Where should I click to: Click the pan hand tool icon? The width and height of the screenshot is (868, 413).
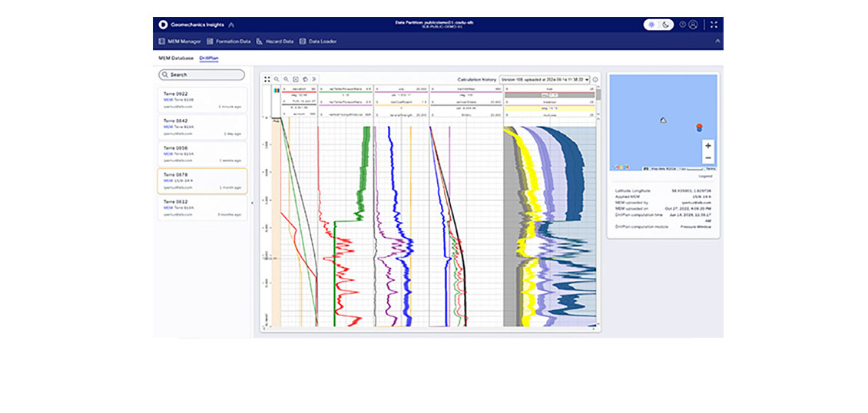305,79
